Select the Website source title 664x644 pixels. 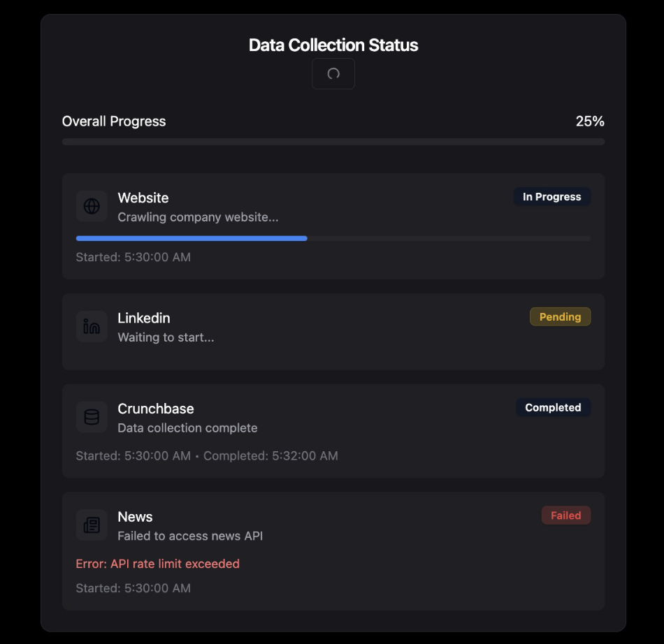(x=143, y=198)
